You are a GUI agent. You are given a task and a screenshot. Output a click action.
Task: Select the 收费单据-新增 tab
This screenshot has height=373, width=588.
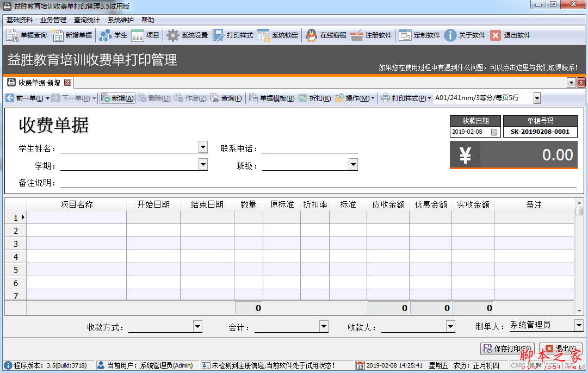[x=39, y=83]
